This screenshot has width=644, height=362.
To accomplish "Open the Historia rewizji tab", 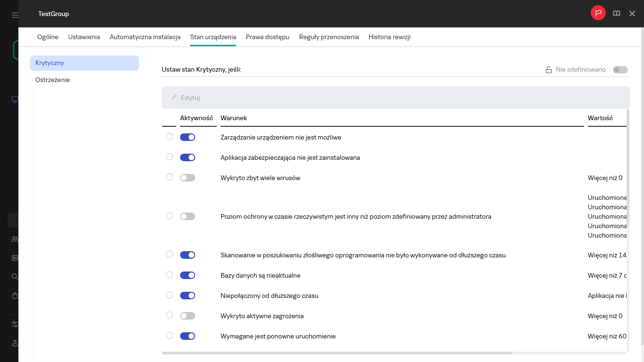I will pos(389,37).
